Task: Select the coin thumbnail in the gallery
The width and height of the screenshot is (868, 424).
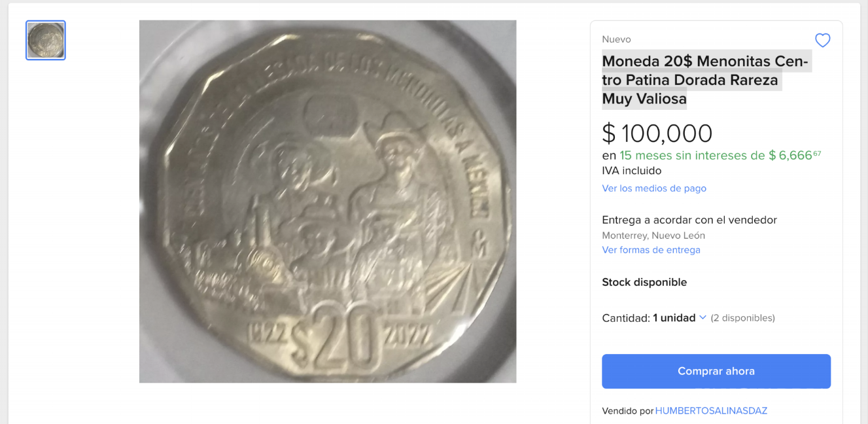Action: 46,41
